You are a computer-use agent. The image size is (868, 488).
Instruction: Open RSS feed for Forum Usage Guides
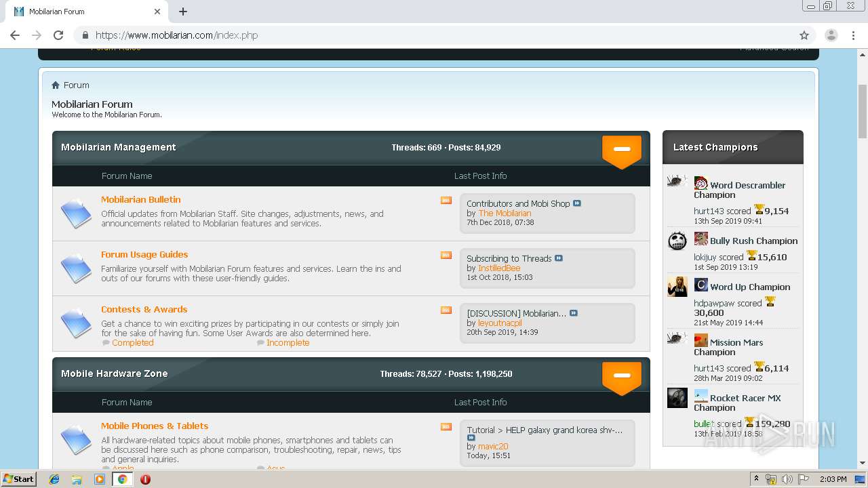(x=446, y=255)
